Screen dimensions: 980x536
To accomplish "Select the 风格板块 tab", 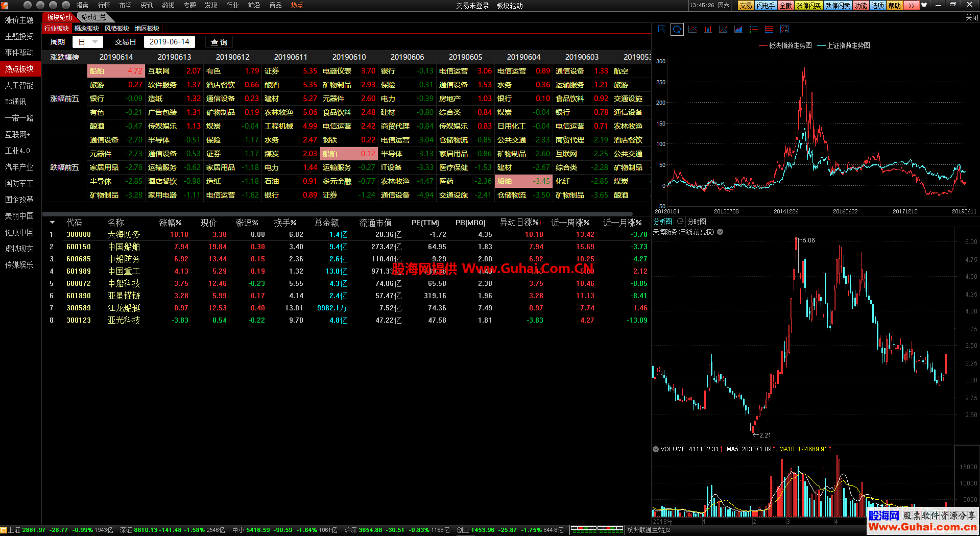I will [117, 29].
